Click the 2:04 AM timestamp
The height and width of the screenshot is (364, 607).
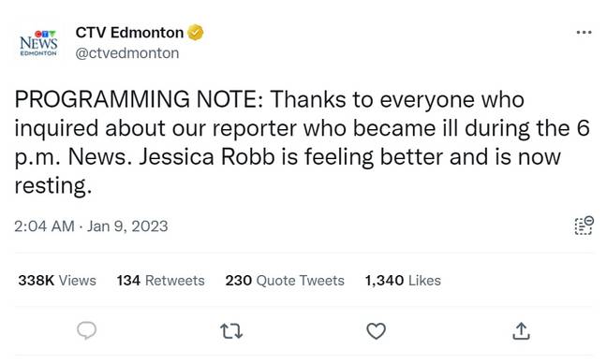(44, 226)
